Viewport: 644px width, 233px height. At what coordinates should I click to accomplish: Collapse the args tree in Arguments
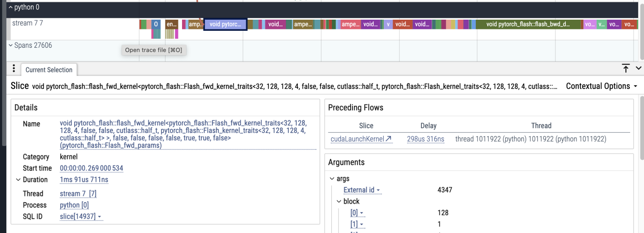pos(332,179)
